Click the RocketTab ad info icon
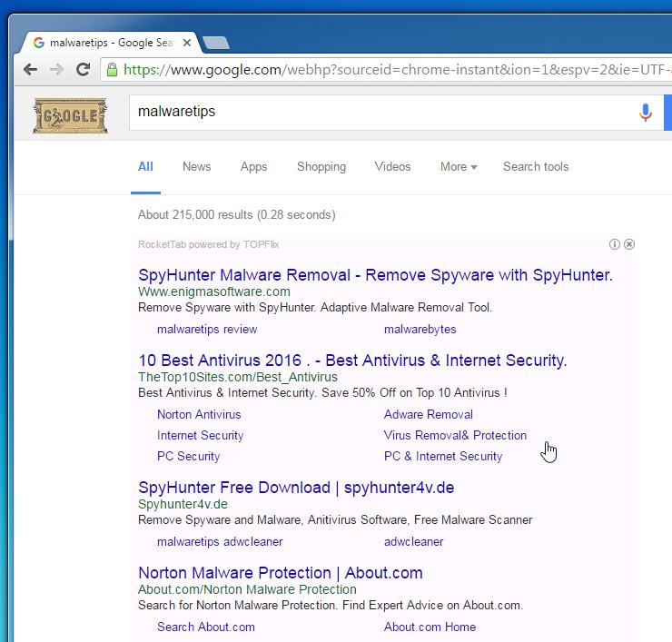Screen dimensions: 672x642 [x=615, y=244]
